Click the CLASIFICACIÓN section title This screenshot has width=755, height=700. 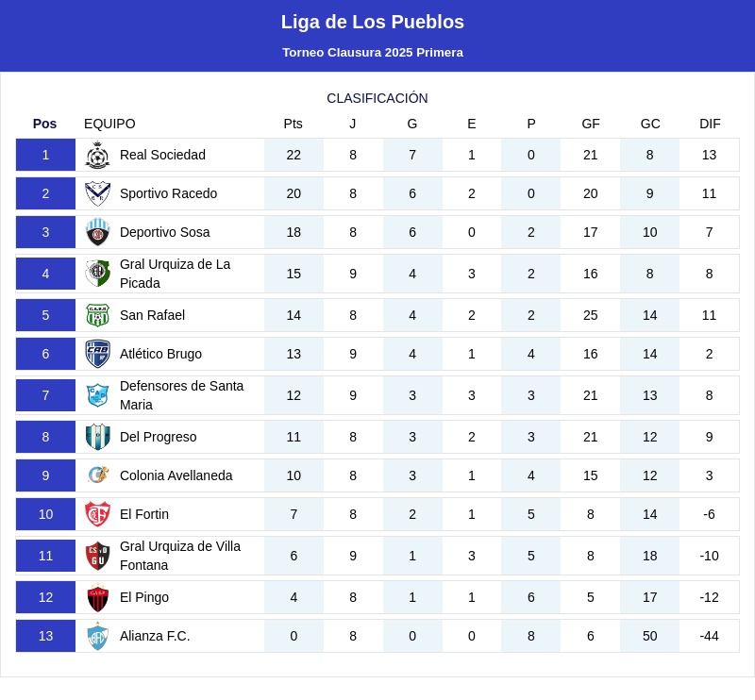377,98
